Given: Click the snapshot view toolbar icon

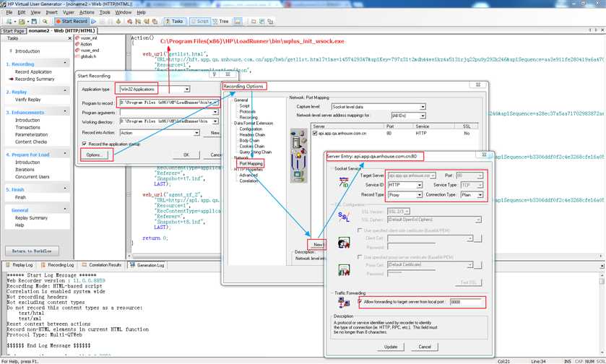Looking at the screenshot, I should click(x=238, y=21).
